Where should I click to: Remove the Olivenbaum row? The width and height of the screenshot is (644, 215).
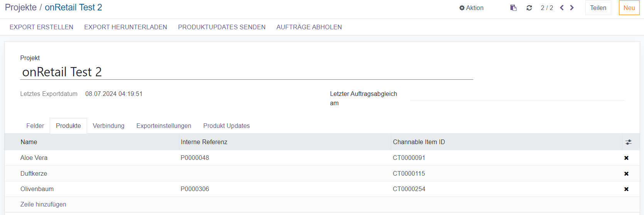626,189
